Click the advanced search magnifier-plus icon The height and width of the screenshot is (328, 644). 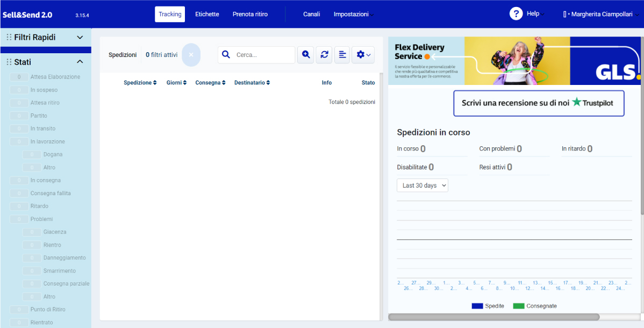pos(306,54)
